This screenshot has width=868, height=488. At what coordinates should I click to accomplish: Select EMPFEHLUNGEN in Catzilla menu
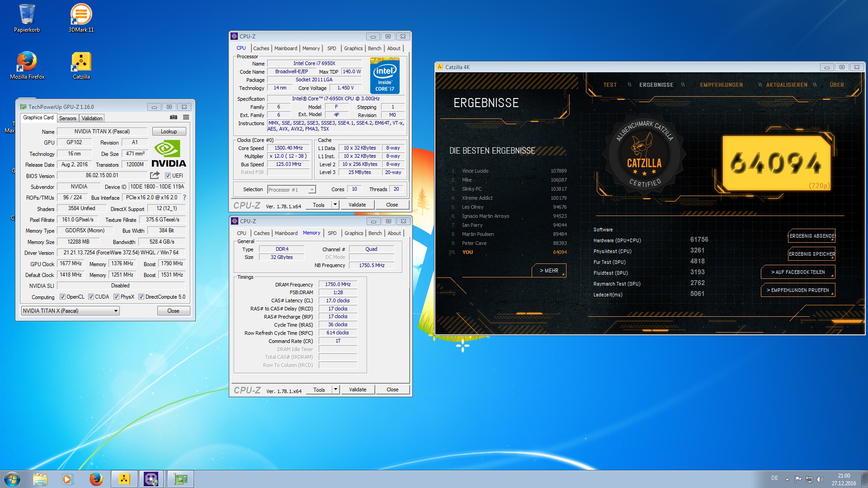(x=721, y=85)
